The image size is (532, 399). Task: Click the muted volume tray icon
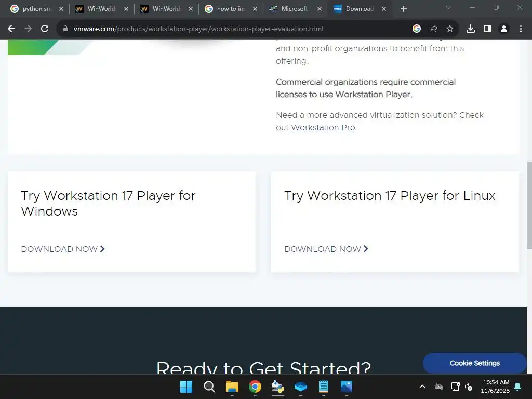[469, 387]
